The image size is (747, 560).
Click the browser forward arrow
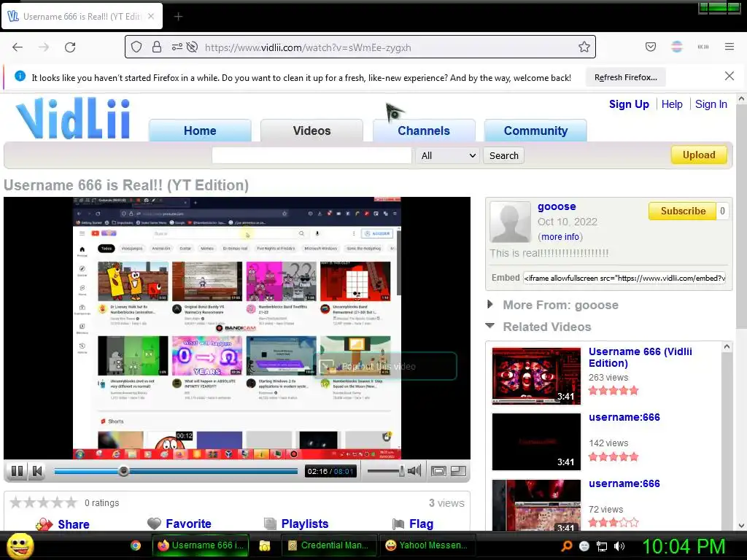44,47
